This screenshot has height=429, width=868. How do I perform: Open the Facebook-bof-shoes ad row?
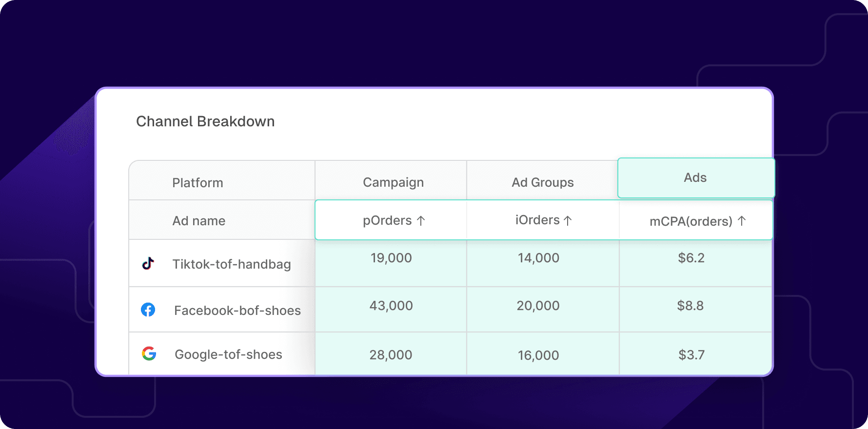(x=237, y=311)
